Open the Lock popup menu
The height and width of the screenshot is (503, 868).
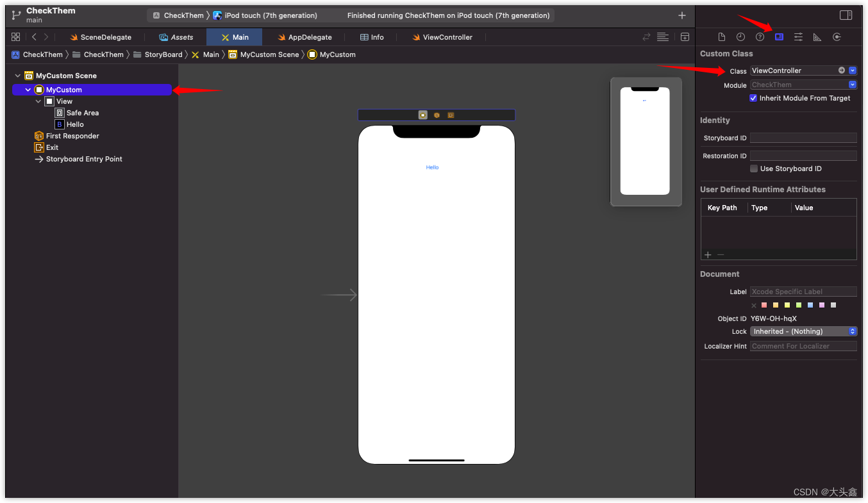pos(804,331)
